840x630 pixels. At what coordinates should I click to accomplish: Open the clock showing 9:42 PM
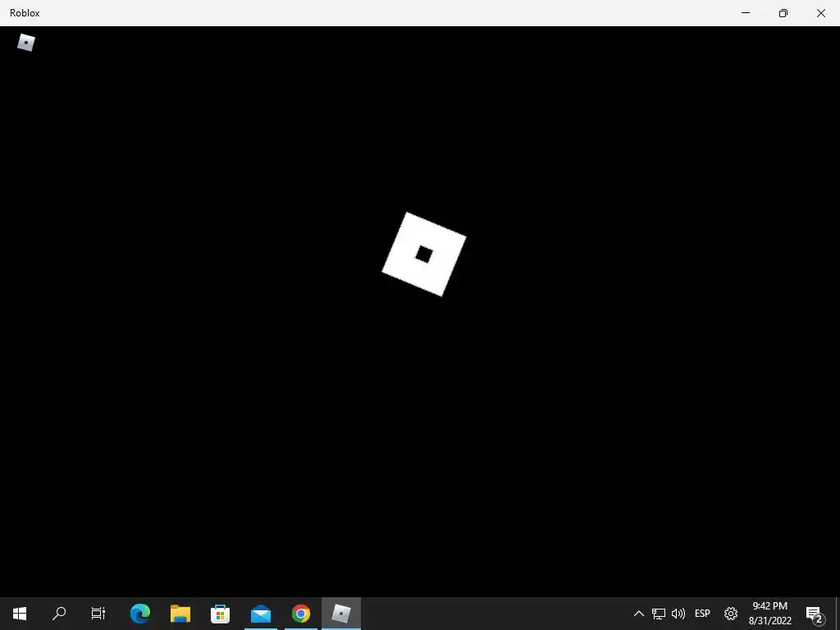[x=769, y=614]
